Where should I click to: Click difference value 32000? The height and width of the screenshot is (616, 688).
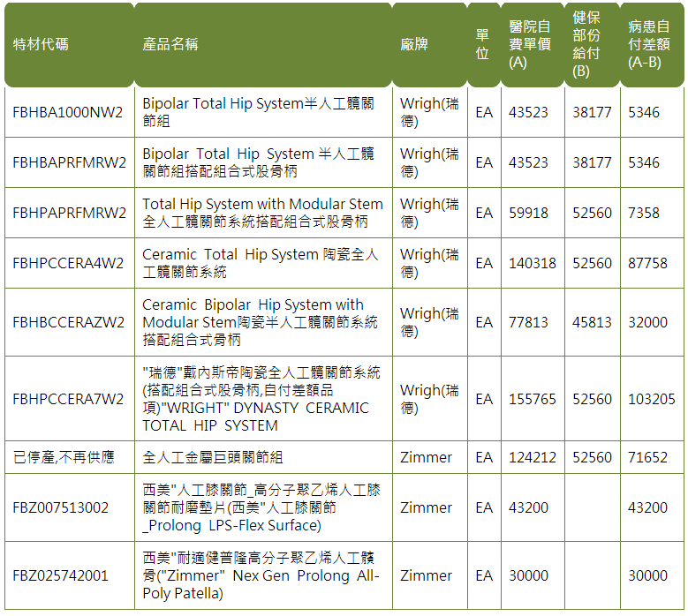647,322
